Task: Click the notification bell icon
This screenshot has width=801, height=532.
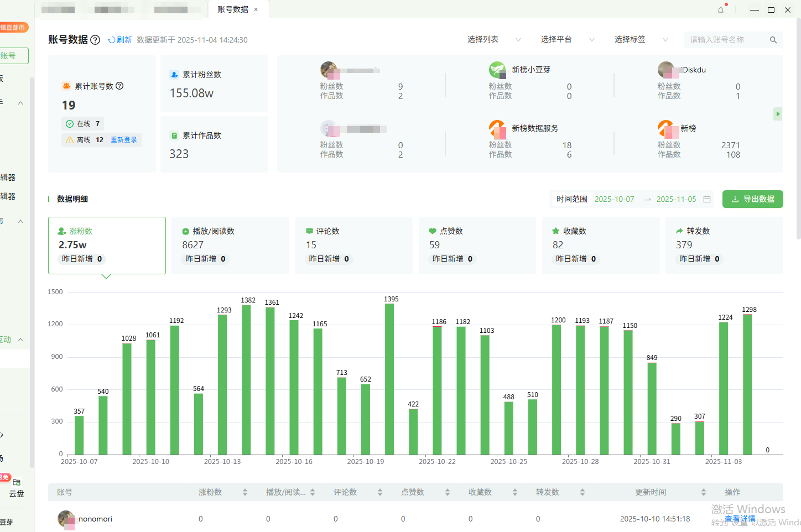Action: click(721, 10)
